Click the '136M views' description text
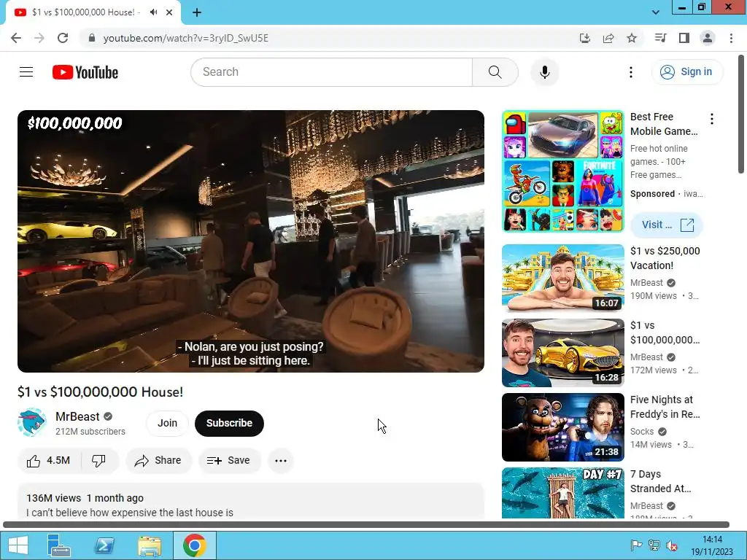Screen dimensions: 747x560 click(x=53, y=498)
